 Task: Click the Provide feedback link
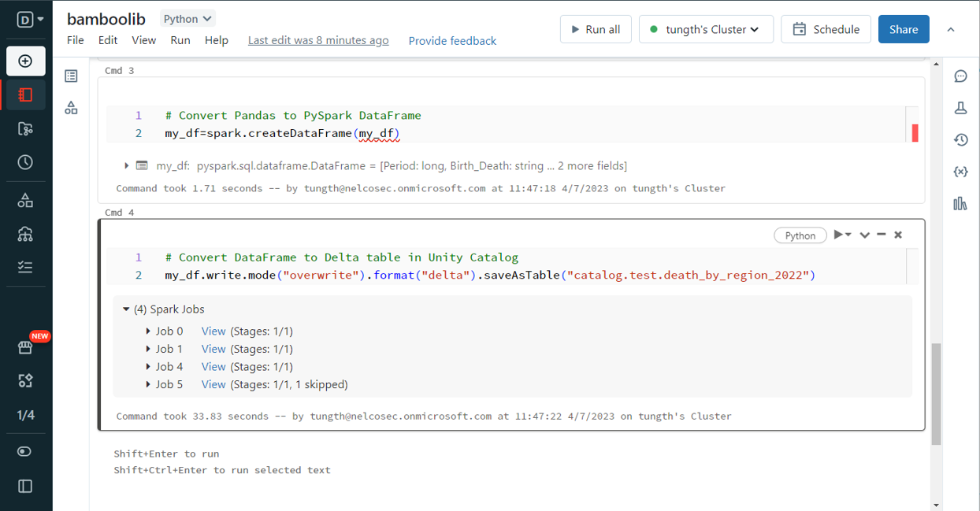[452, 41]
